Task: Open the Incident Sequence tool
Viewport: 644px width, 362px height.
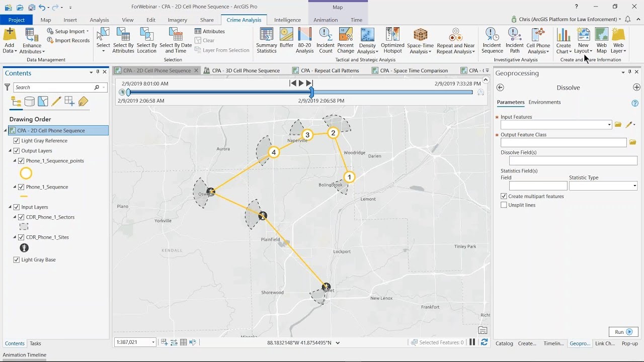Action: (x=492, y=40)
